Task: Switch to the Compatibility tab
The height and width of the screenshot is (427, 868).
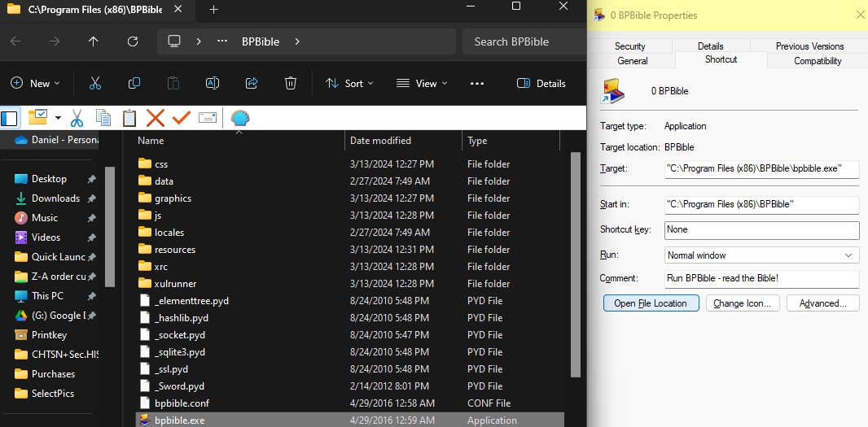Action: (817, 61)
